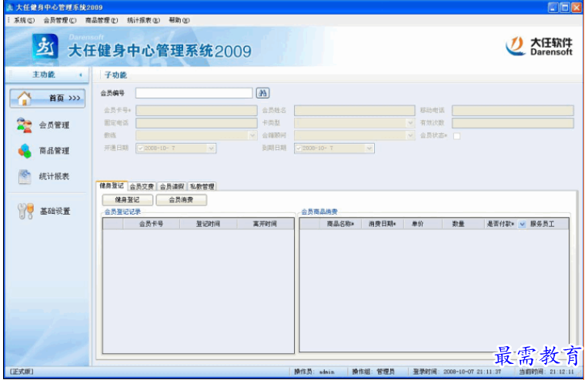The width and height of the screenshot is (588, 380).
Task: Switch to the 健身登记 tab
Action: click(112, 185)
